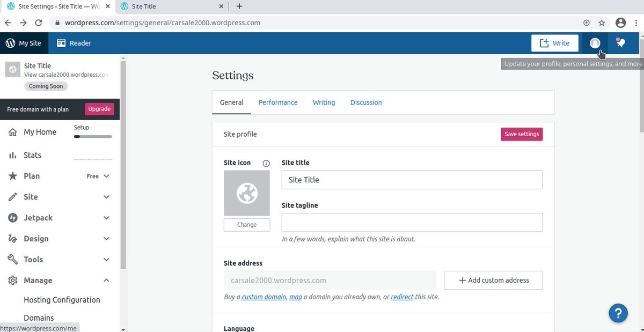
Task: Click the globe site icon placeholder
Action: 247,193
